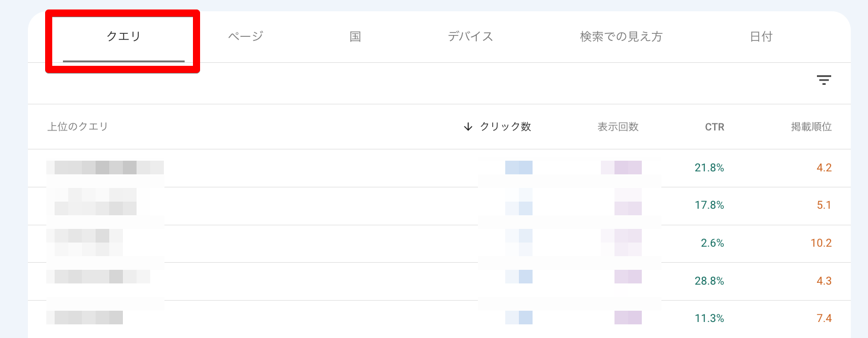Select the query row with CTR 28.8%

[x=439, y=281]
